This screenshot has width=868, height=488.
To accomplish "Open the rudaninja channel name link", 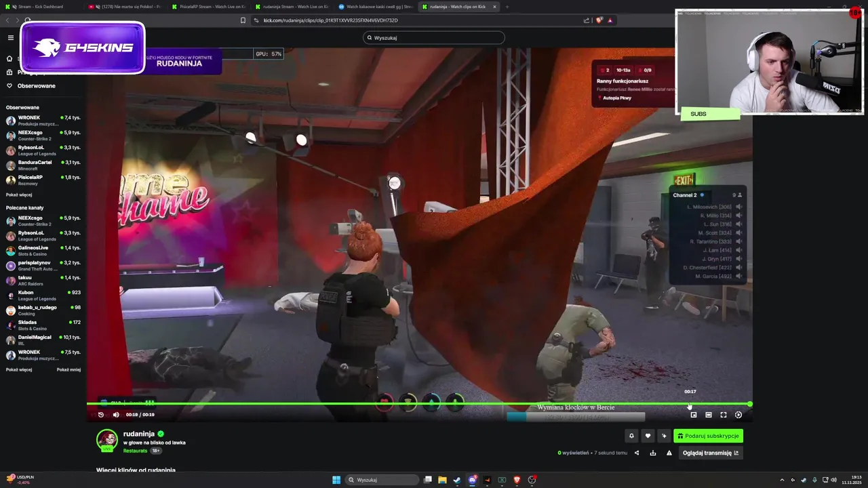I will click(x=139, y=434).
